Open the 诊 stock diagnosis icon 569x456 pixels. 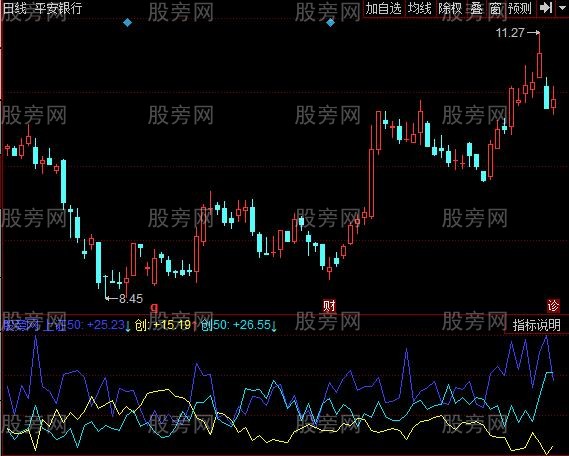tap(553, 306)
